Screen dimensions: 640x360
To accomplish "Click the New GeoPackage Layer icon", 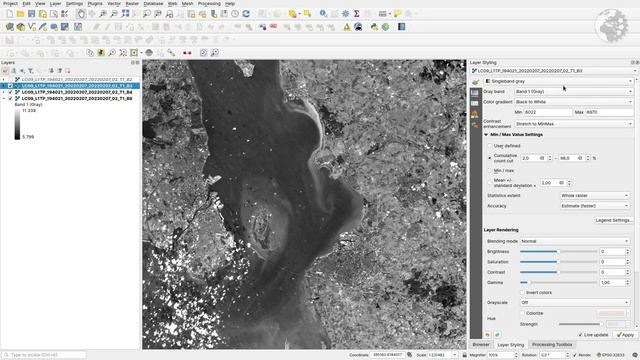I will pos(20,27).
